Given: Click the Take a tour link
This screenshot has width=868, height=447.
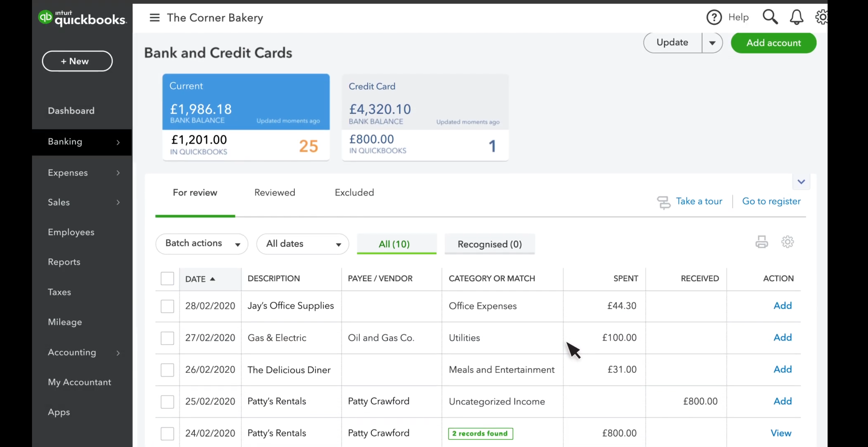Looking at the screenshot, I should click(699, 201).
